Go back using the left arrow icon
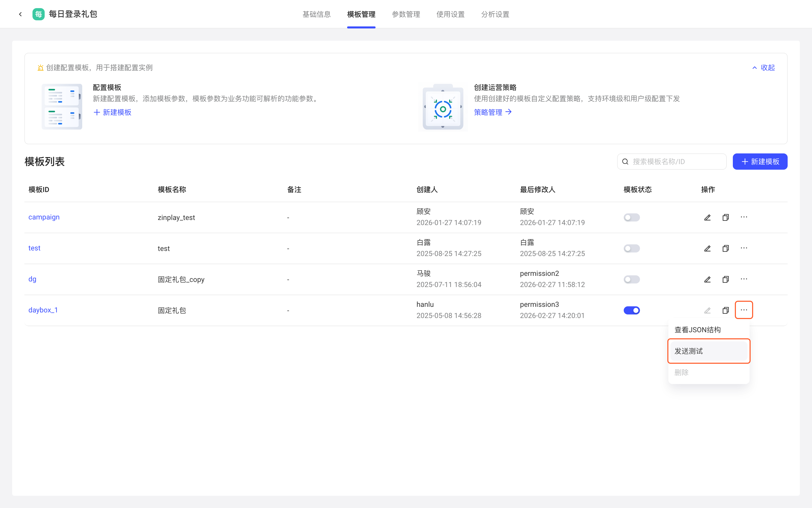The image size is (812, 508). tap(21, 14)
